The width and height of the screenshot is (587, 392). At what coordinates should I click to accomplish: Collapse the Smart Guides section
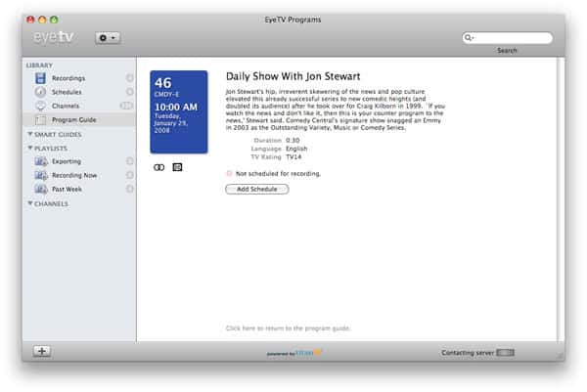click(30, 134)
